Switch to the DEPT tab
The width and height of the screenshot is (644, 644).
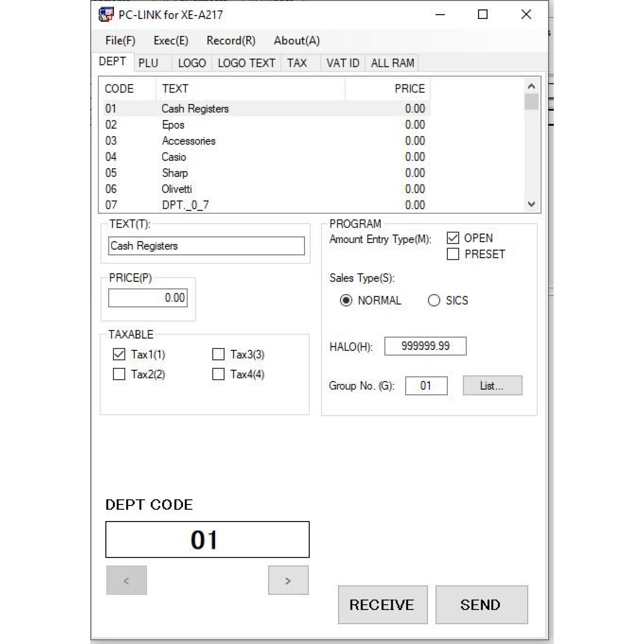tap(113, 62)
